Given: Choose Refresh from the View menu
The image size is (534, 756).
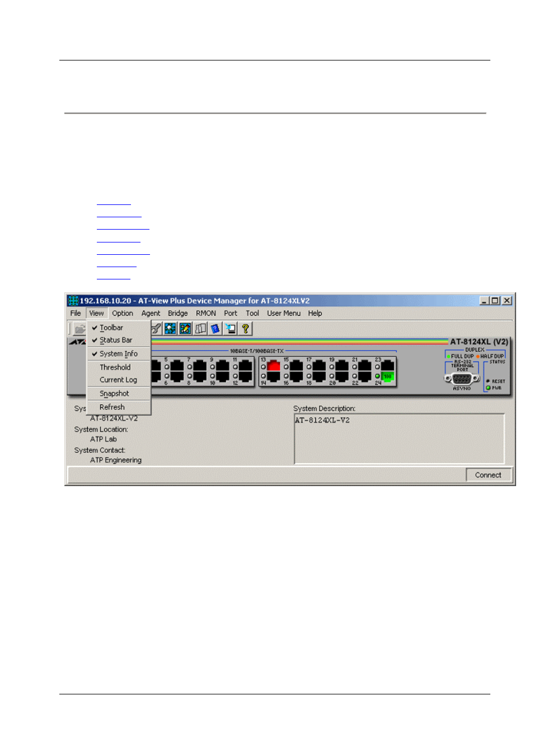Looking at the screenshot, I should 119,407.
